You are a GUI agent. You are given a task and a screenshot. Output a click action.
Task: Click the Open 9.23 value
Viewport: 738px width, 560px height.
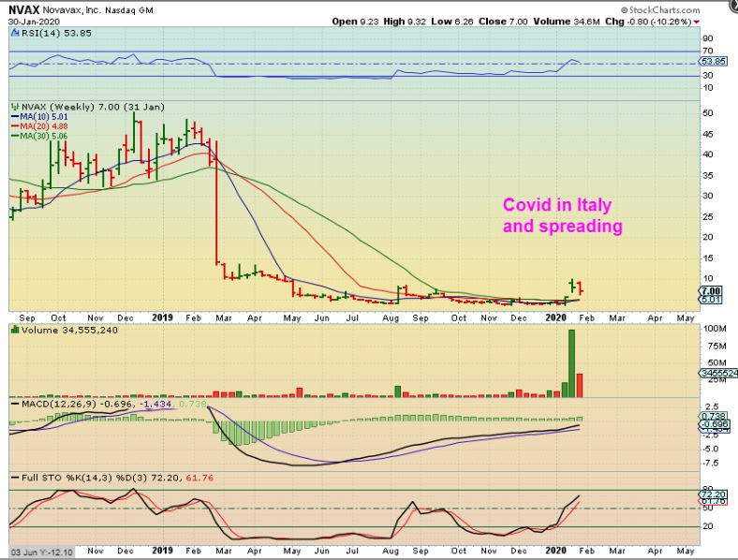tap(355, 22)
